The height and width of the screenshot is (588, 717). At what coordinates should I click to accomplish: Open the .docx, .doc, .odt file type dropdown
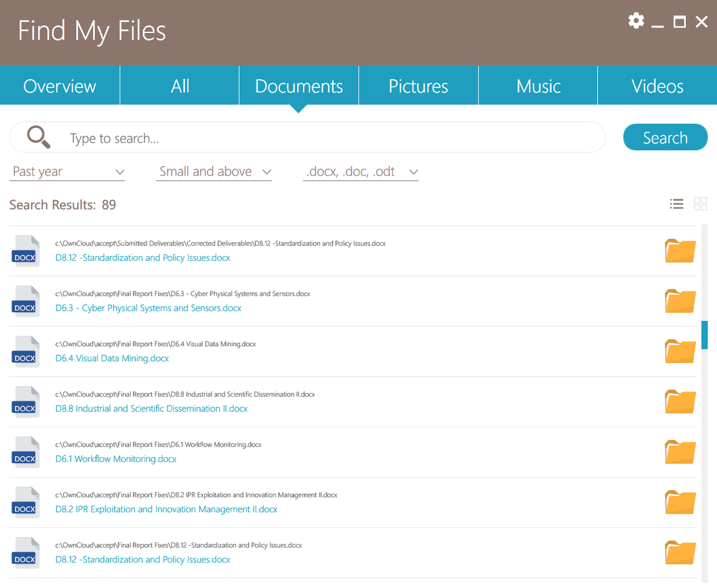click(360, 171)
